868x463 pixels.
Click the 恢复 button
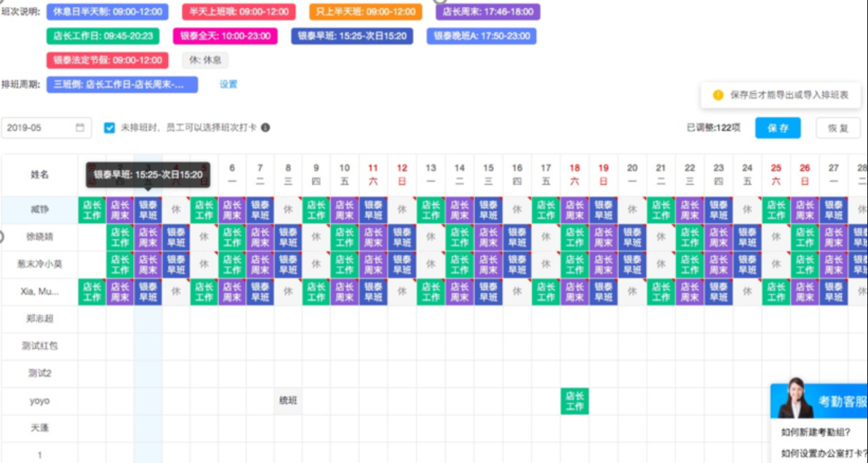click(x=838, y=128)
